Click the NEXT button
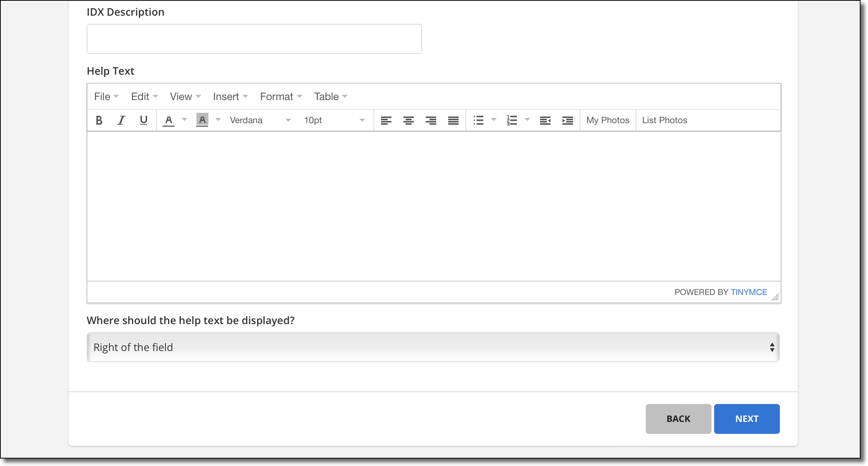This screenshot has height=466, width=868. click(x=747, y=419)
